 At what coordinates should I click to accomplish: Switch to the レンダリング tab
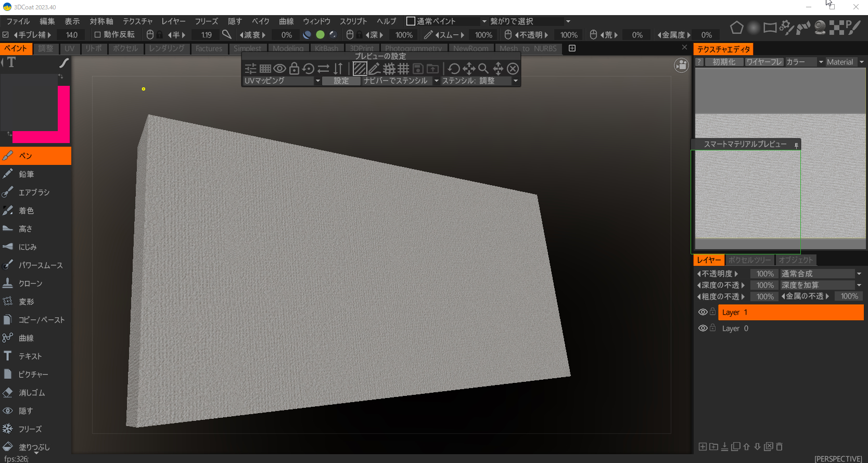[x=167, y=48]
